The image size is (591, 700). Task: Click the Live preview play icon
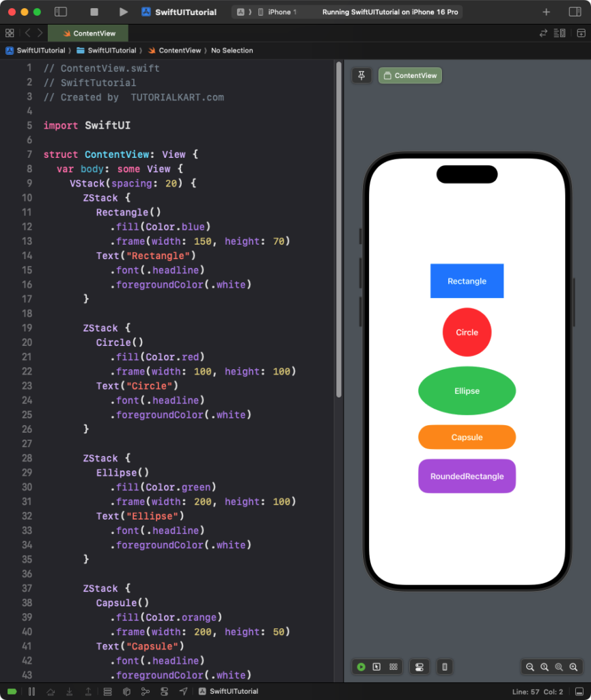coord(361,667)
